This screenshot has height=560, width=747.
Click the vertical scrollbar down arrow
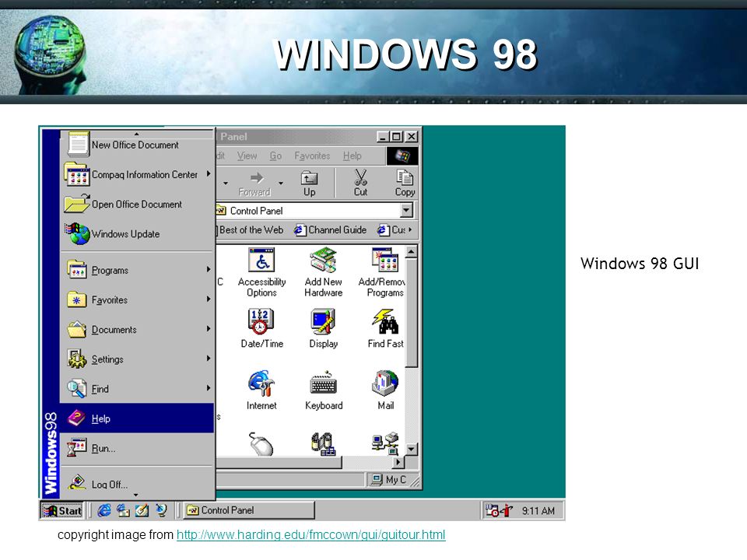(412, 449)
